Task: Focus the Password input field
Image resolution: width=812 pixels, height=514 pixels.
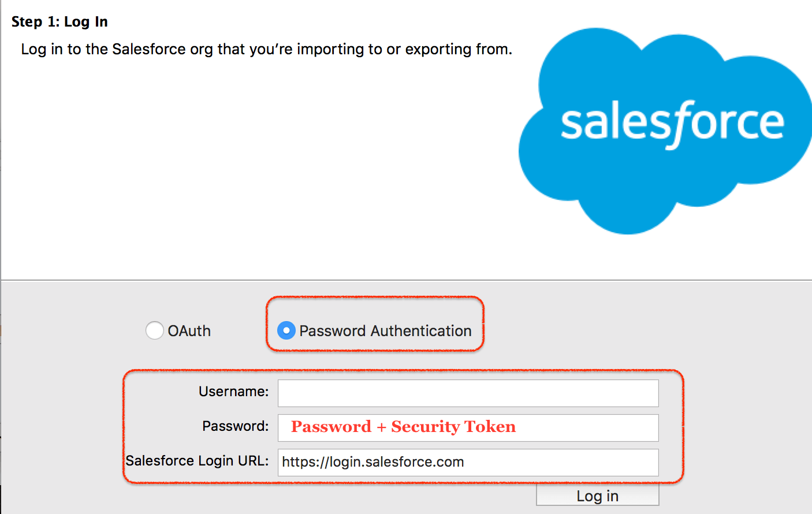Action: (x=468, y=428)
